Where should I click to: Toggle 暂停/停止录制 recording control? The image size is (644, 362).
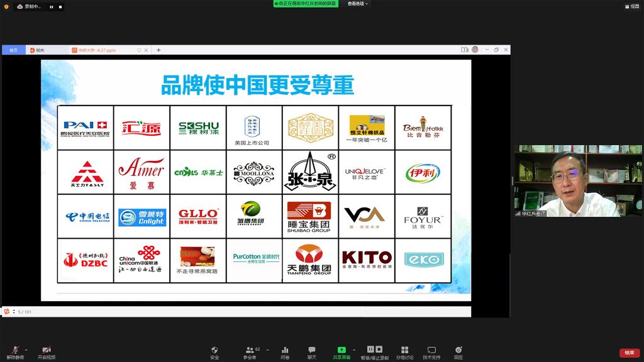[374, 352]
